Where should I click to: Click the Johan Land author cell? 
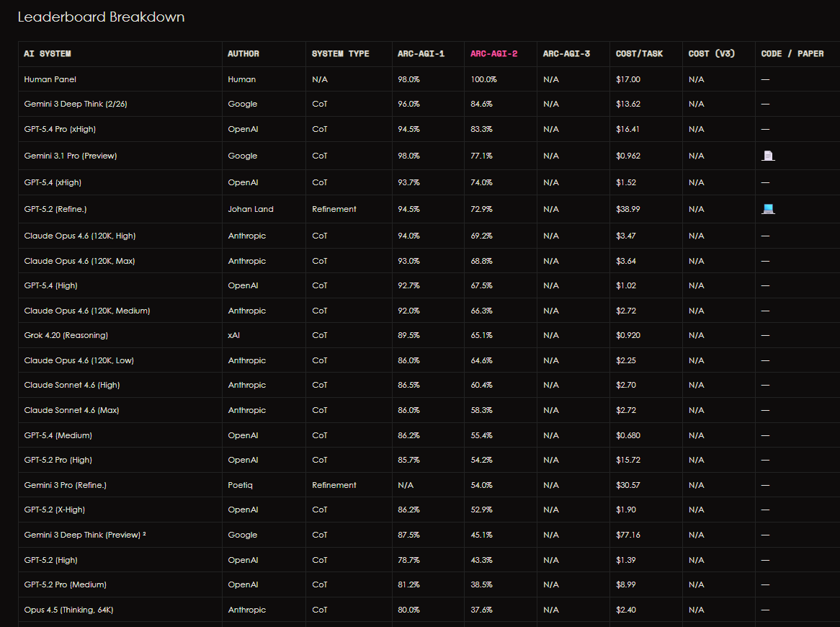(250, 209)
